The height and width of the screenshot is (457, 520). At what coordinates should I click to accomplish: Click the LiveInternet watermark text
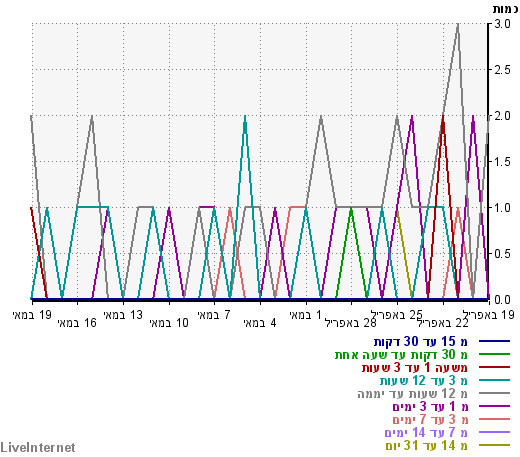(38, 447)
